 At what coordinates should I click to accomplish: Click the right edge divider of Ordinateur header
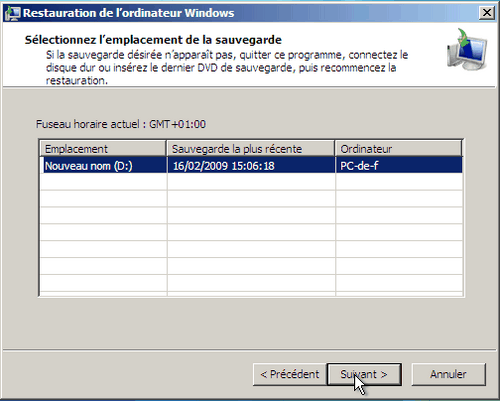pos(462,149)
